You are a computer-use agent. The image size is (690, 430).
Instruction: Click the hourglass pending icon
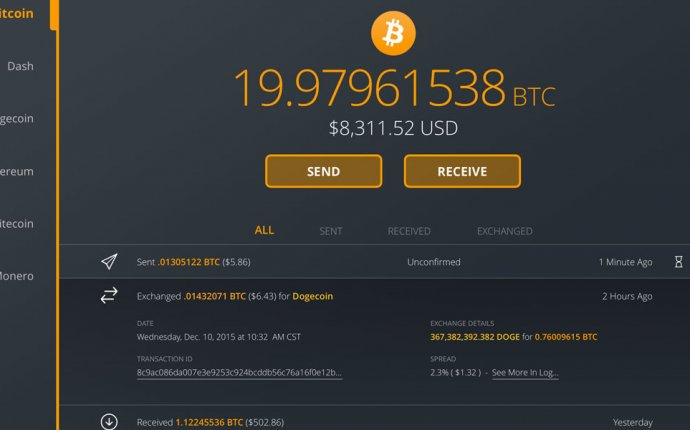click(x=679, y=262)
